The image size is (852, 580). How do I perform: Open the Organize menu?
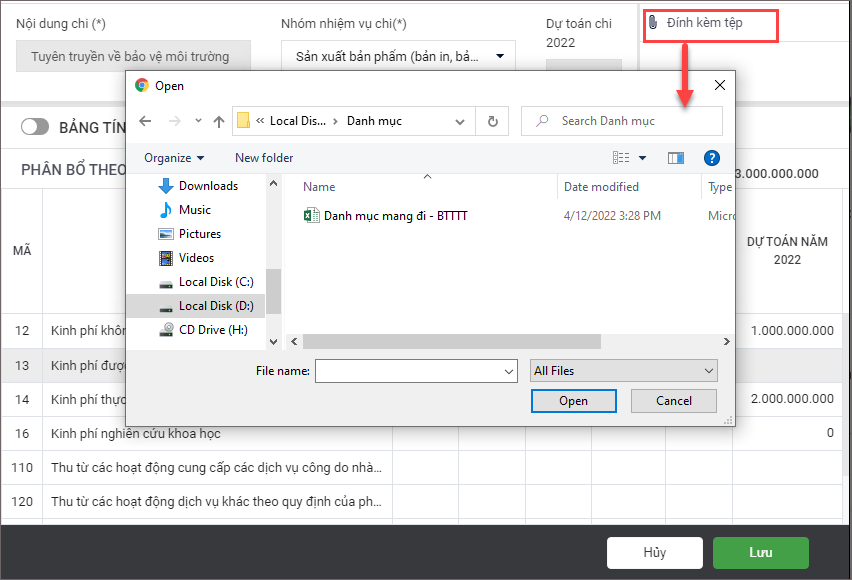pos(174,158)
